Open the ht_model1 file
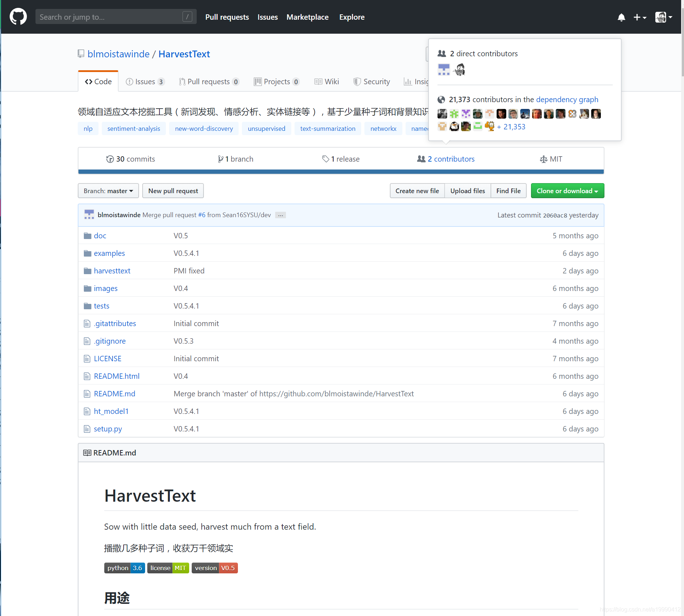This screenshot has height=616, width=684. click(111, 411)
